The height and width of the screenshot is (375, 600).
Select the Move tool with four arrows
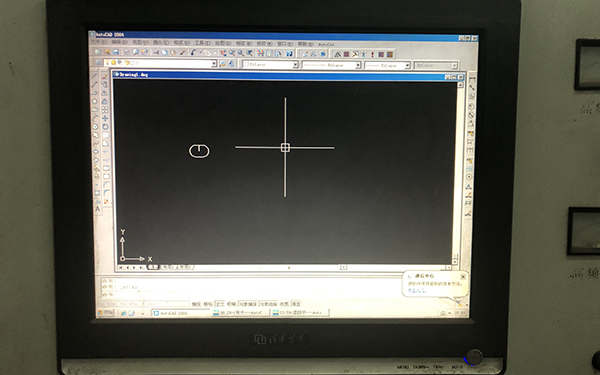click(105, 118)
